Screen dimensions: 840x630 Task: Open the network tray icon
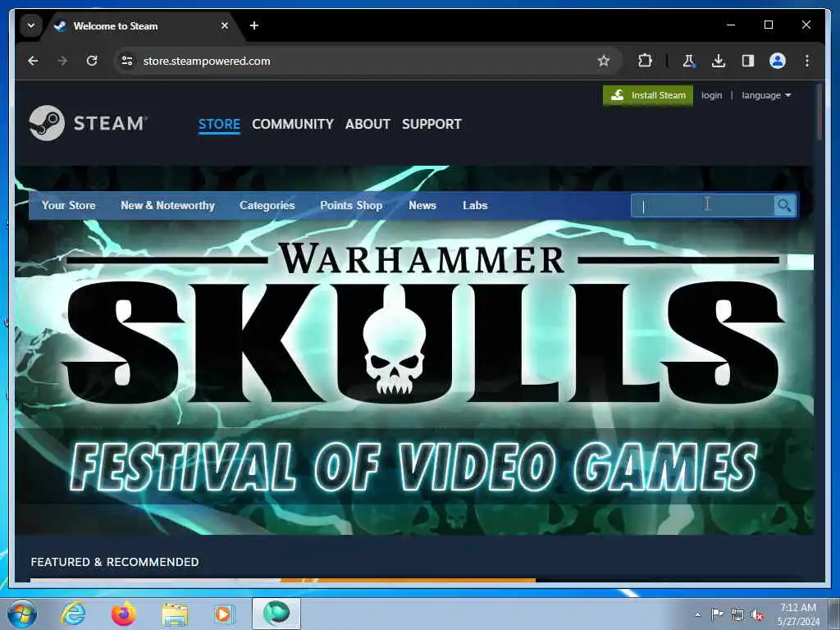click(x=737, y=615)
